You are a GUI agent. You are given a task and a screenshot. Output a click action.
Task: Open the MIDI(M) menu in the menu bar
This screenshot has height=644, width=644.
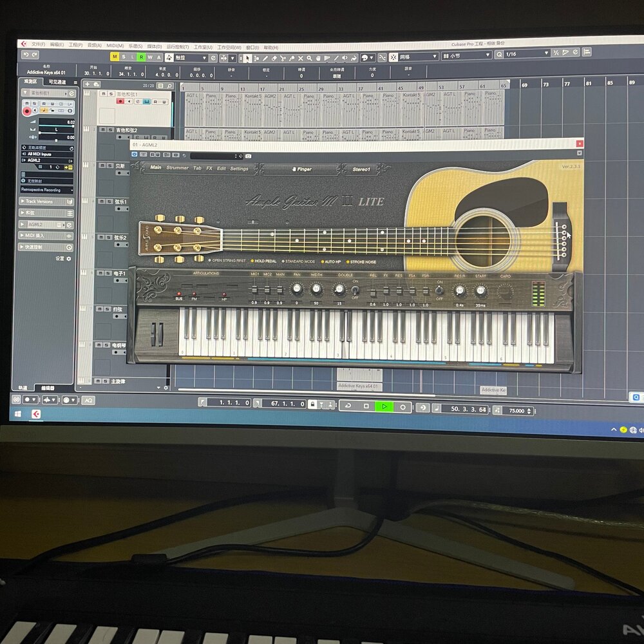[115, 45]
